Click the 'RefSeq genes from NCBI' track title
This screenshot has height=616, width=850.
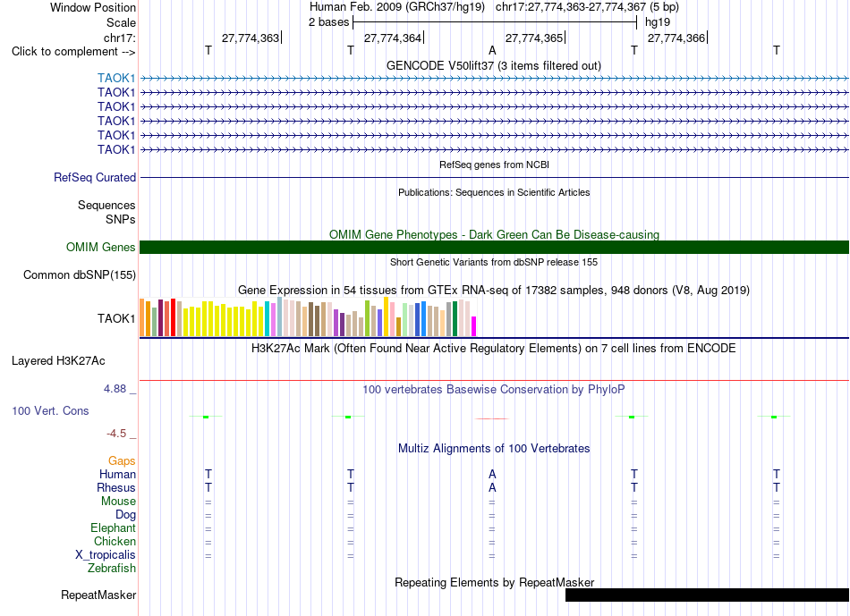[x=494, y=165]
